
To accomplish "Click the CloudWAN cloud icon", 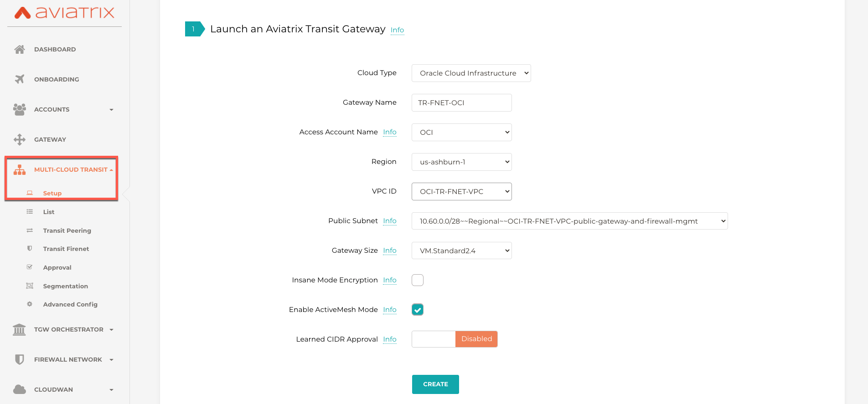I will click(x=20, y=389).
